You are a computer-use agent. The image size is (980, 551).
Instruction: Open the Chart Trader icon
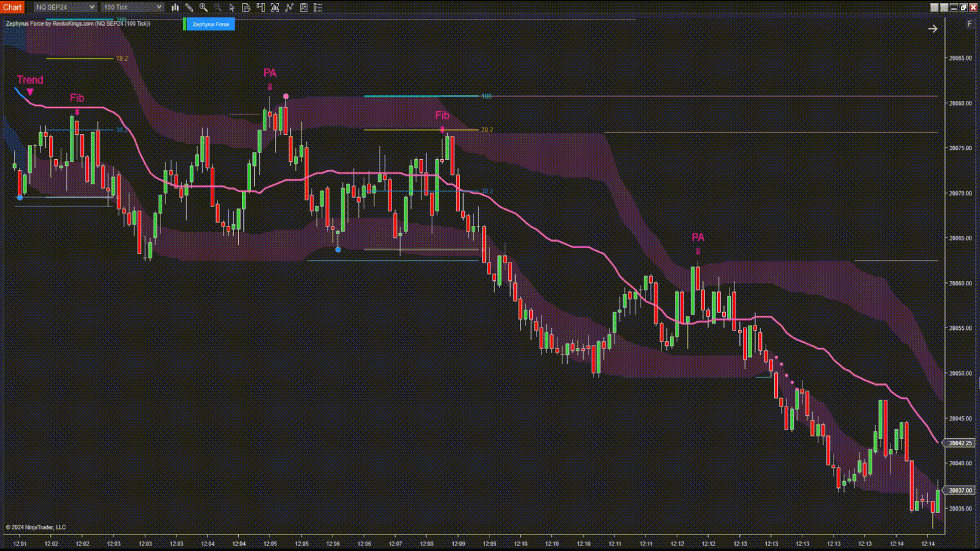tap(260, 7)
